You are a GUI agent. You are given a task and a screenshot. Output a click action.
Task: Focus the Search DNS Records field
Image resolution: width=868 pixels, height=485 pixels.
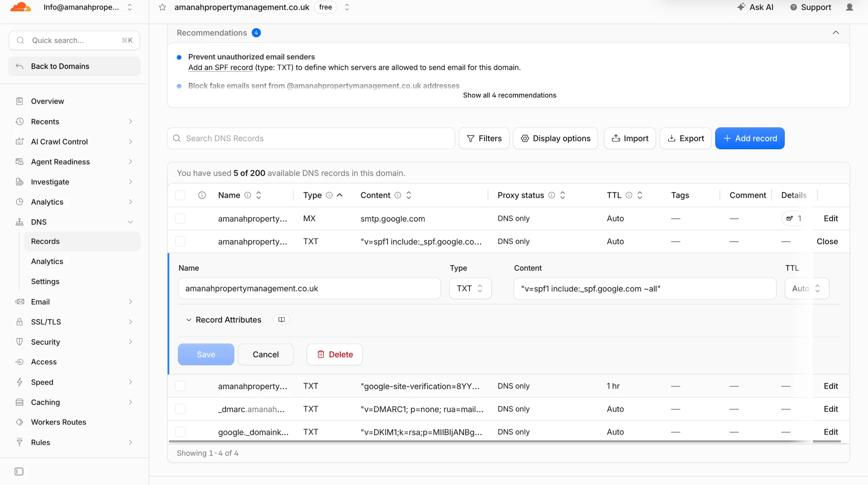(311, 138)
